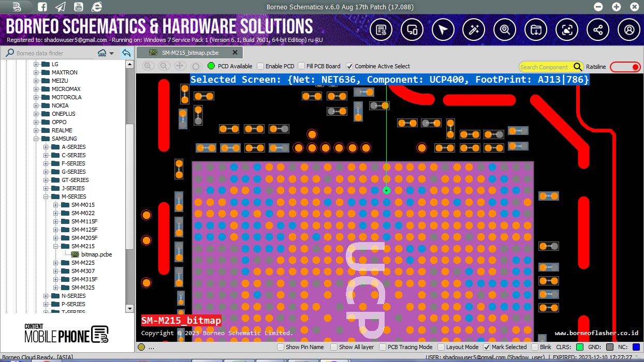Click the pan/move arrows tool icon
Screen dimensions: 644x362
coord(180,66)
